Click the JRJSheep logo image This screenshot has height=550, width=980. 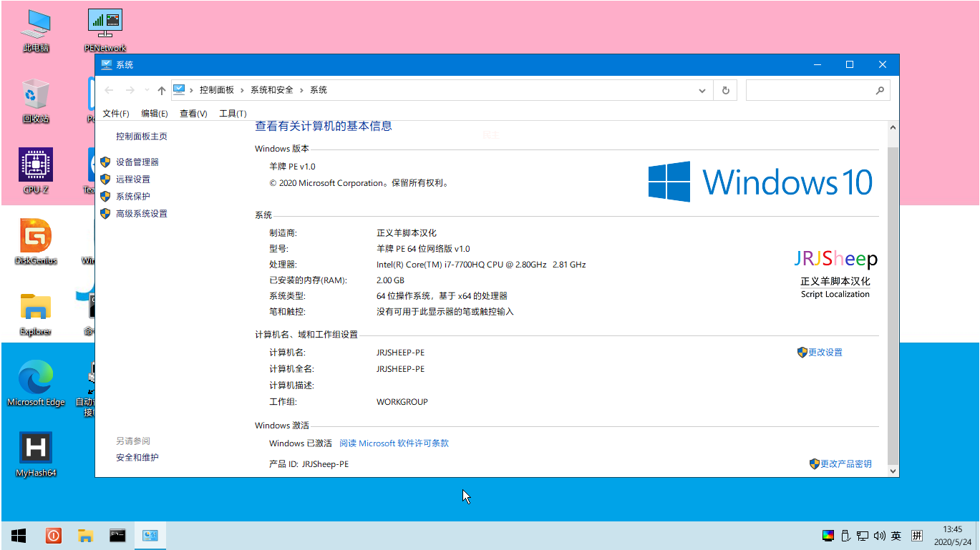(835, 274)
